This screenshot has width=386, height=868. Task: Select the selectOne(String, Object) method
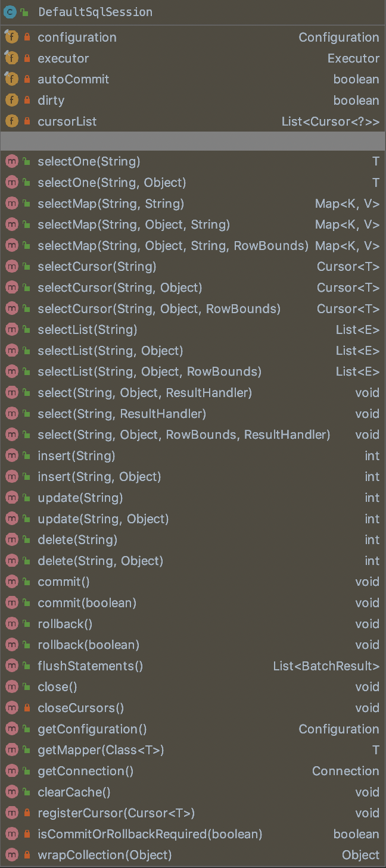pos(111,182)
